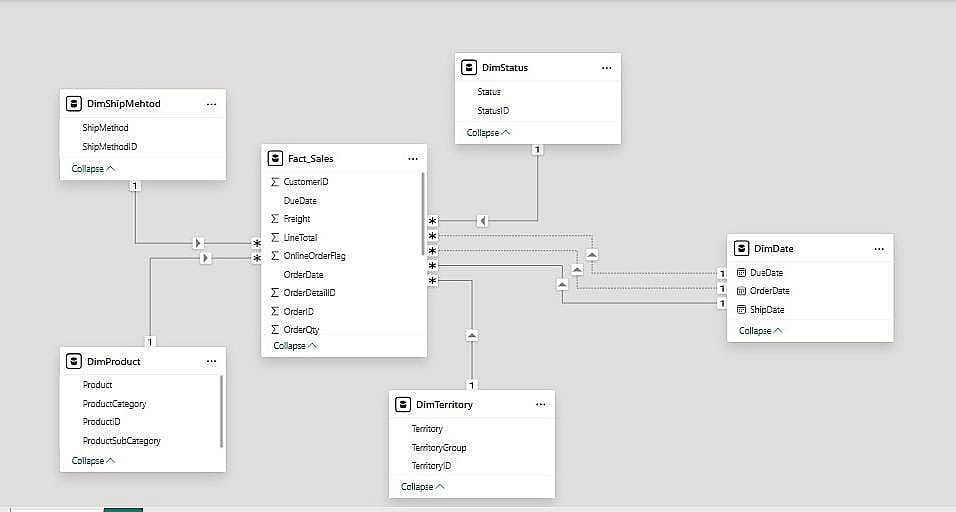Viewport: 956px width, 512px height.
Task: Open the DimDate more options ellipsis
Action: (879, 248)
